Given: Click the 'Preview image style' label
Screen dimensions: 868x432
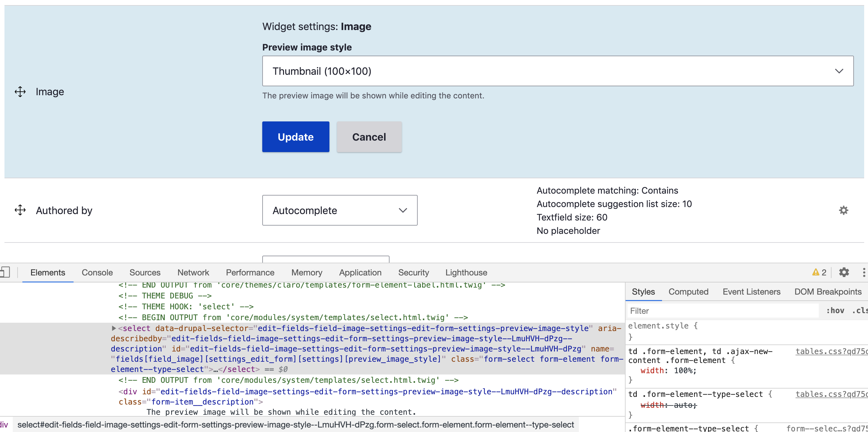Looking at the screenshot, I should click(307, 47).
